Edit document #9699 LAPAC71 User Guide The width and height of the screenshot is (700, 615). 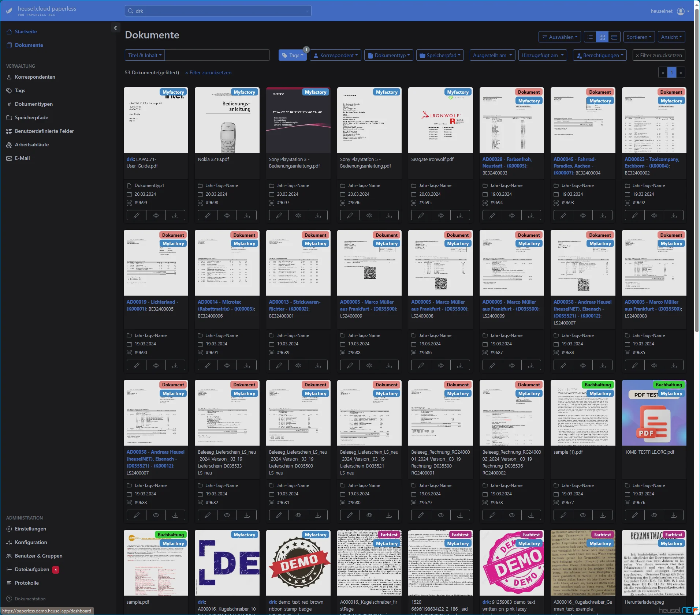(137, 215)
